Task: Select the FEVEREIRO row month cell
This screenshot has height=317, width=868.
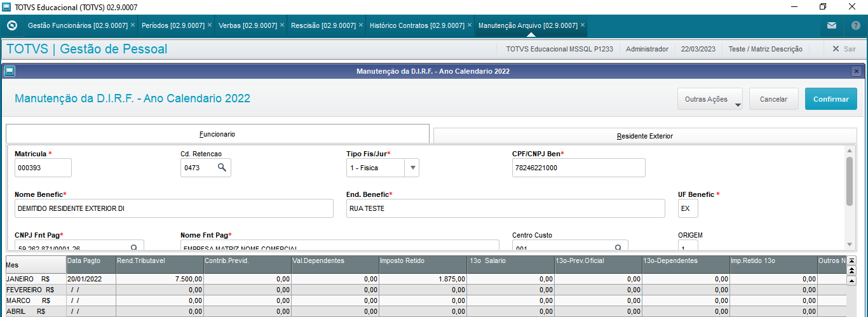Action: point(35,290)
